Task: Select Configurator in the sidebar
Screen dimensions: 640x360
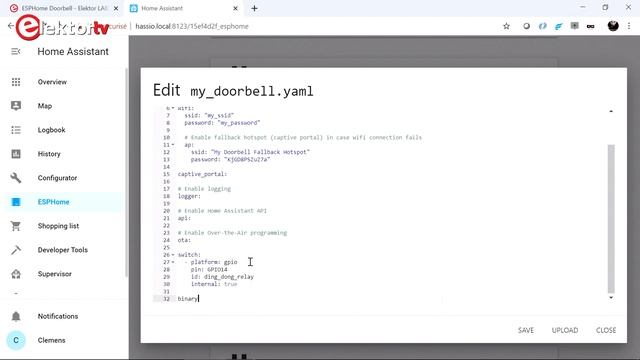Action: click(x=57, y=178)
